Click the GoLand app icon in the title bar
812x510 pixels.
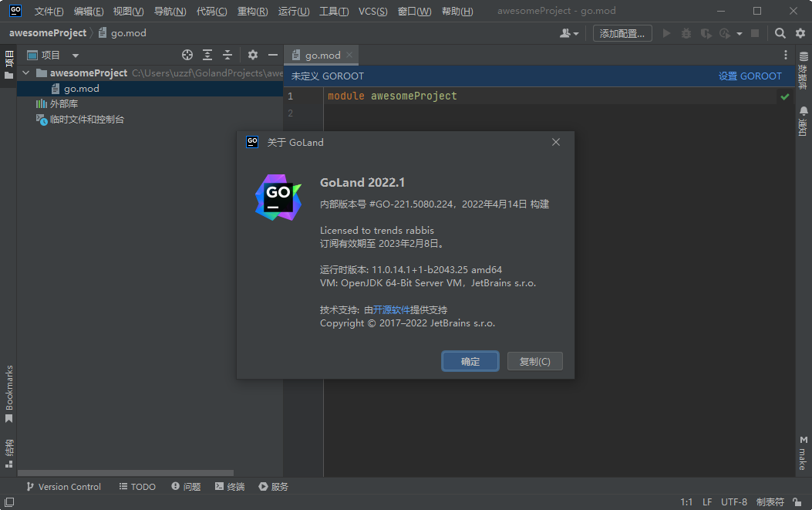[x=15, y=10]
